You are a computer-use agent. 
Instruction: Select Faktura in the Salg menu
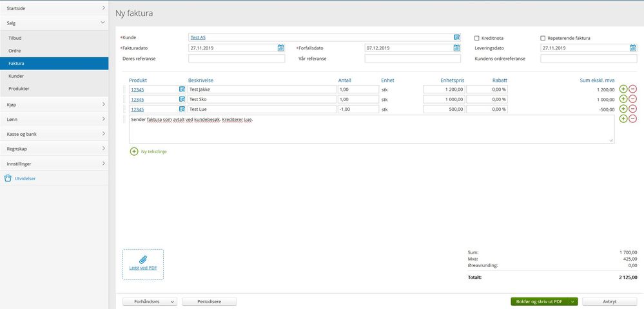pyautogui.click(x=54, y=64)
